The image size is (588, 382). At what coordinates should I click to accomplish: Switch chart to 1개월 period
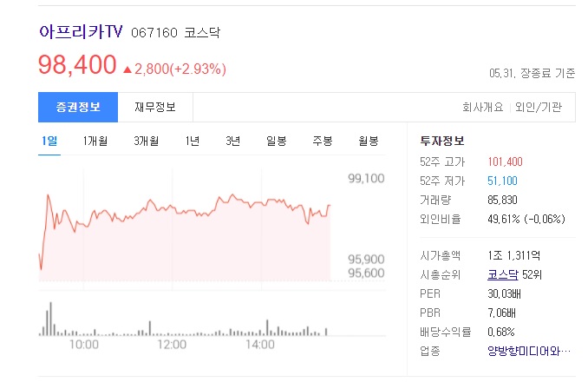95,142
